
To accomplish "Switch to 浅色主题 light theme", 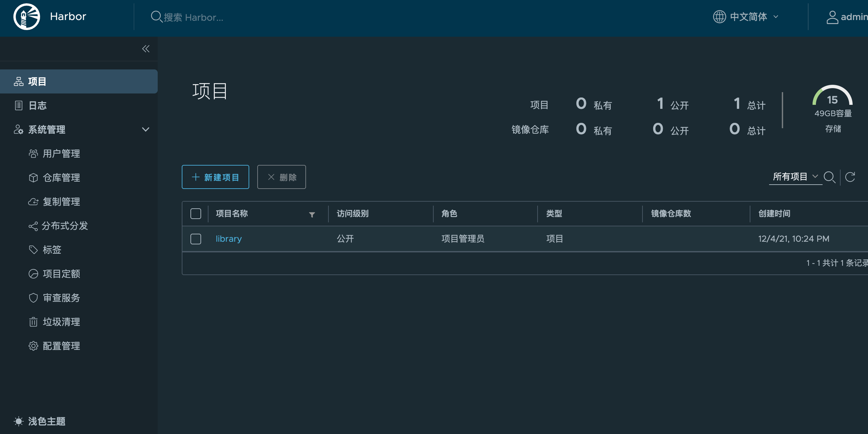I will pyautogui.click(x=46, y=421).
